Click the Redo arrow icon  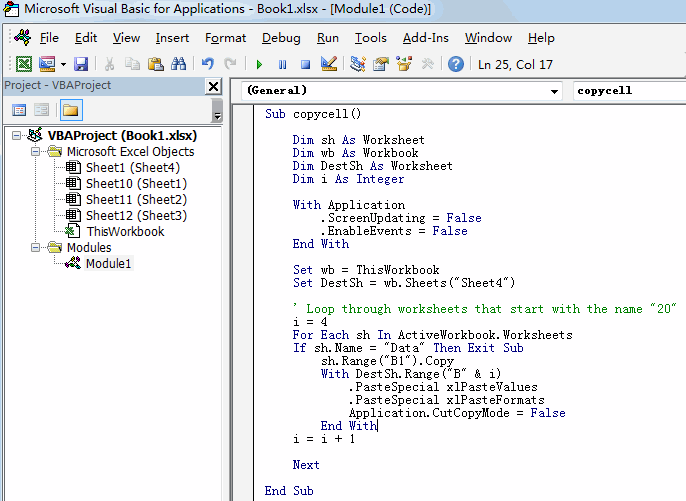(x=230, y=64)
